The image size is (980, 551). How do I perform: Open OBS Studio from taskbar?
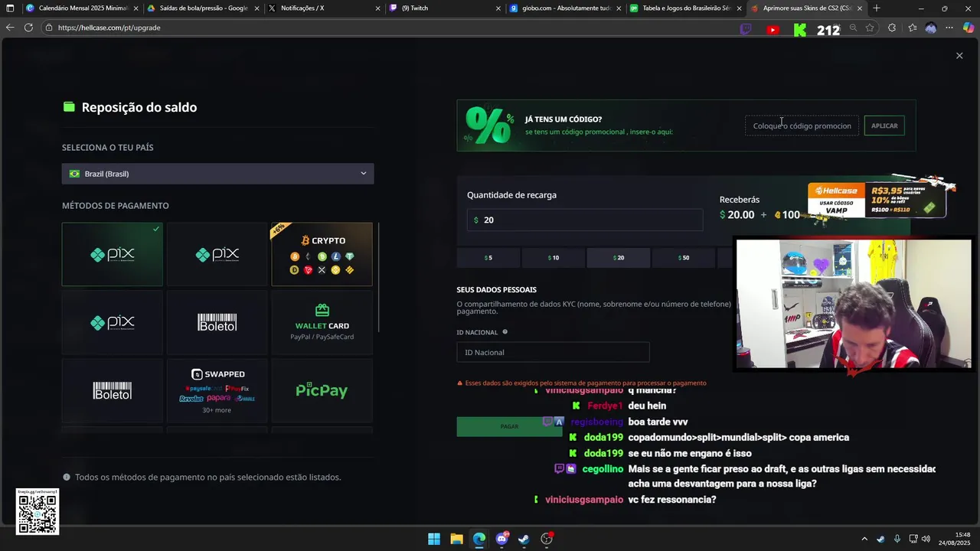(547, 539)
